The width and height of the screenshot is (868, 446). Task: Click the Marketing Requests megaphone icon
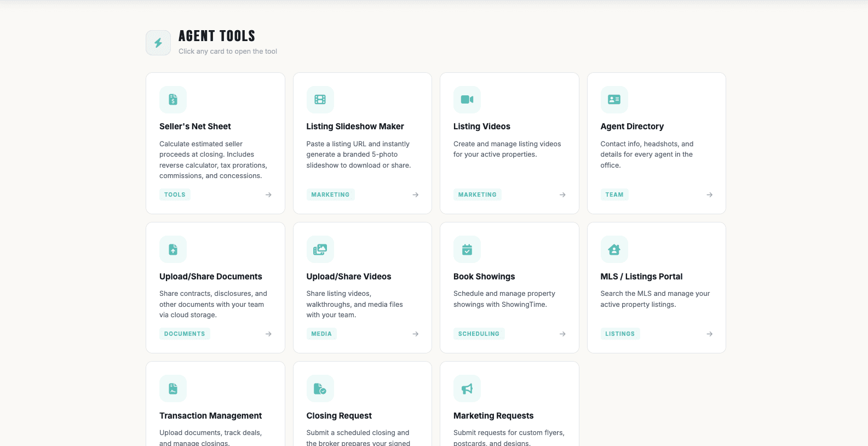pos(467,389)
